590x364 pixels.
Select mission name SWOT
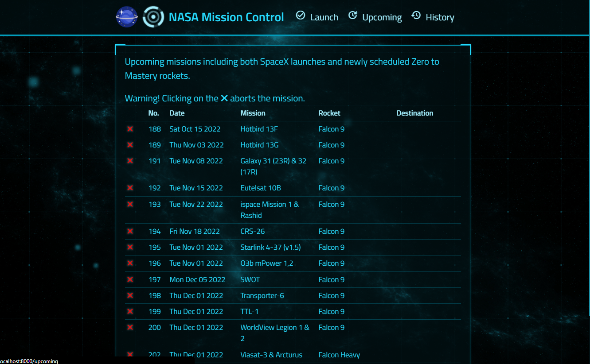click(250, 279)
